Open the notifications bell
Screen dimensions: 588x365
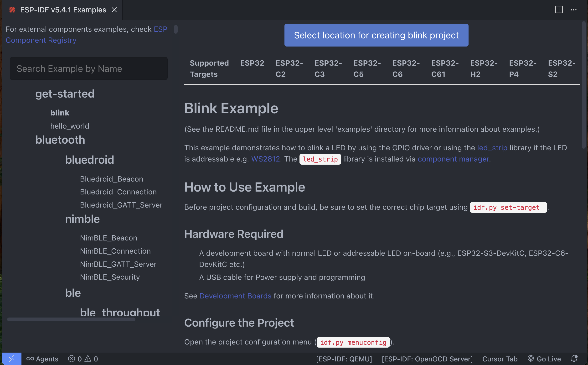(x=574, y=359)
